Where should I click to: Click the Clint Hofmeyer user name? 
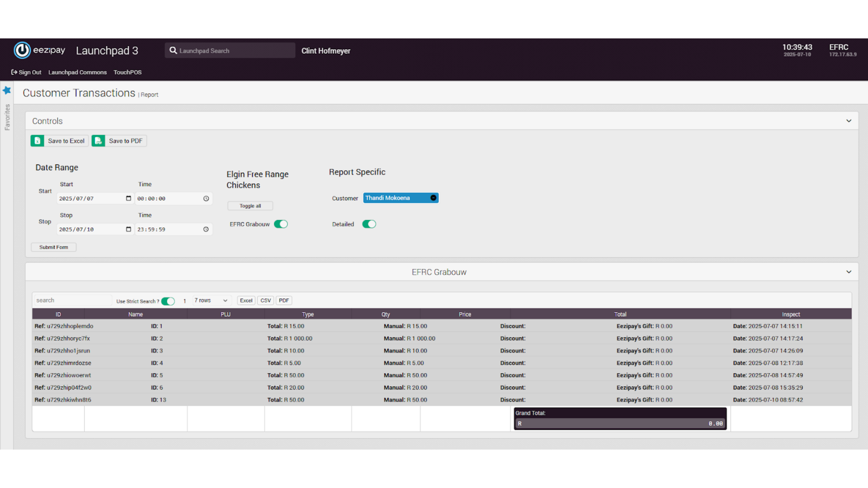[x=326, y=51]
